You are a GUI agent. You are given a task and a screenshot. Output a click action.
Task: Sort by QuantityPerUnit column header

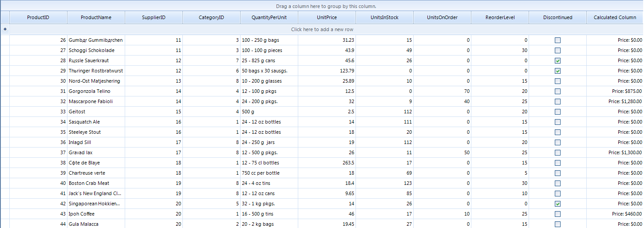click(269, 17)
